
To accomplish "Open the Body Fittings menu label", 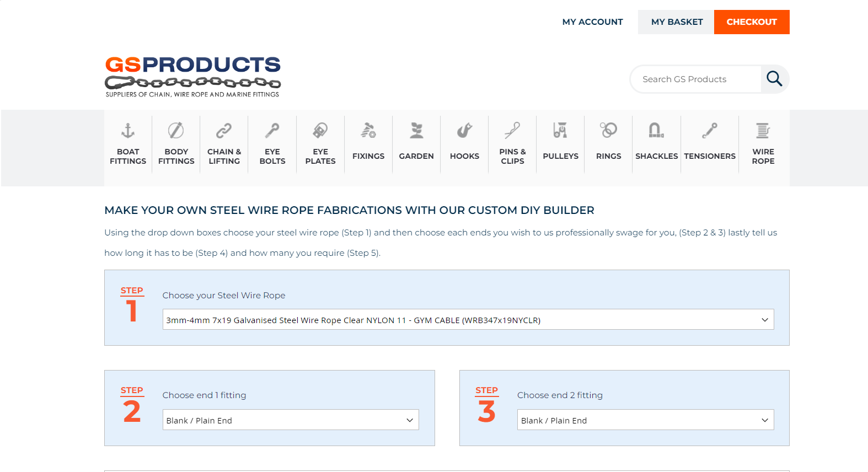I will click(176, 157).
